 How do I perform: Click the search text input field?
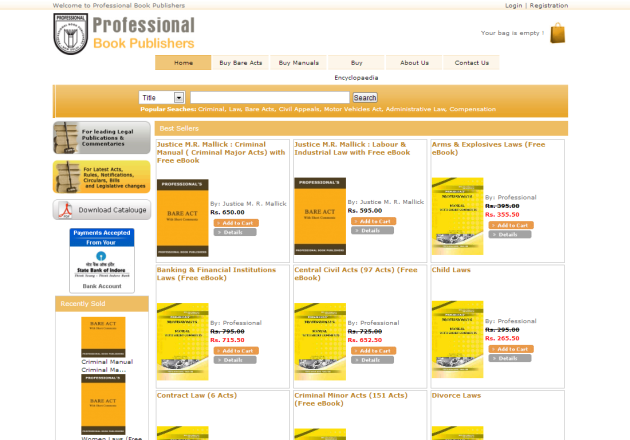tap(270, 98)
